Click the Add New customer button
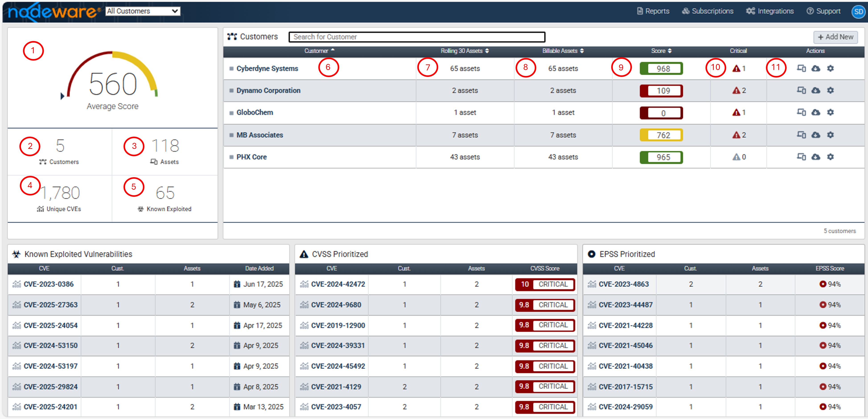868x419 pixels. (835, 37)
